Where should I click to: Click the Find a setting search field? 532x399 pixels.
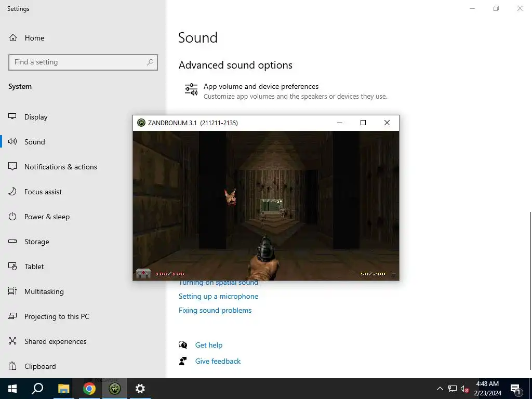coord(83,62)
